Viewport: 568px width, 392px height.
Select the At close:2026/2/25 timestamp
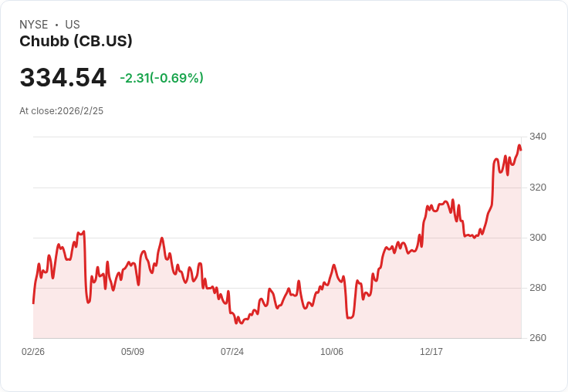pyautogui.click(x=62, y=111)
